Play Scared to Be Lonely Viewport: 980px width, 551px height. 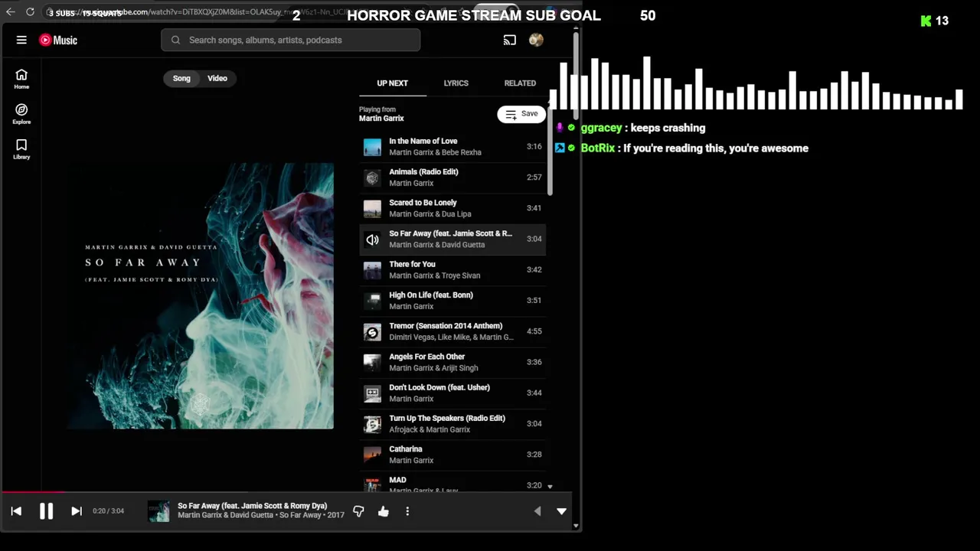click(x=453, y=208)
